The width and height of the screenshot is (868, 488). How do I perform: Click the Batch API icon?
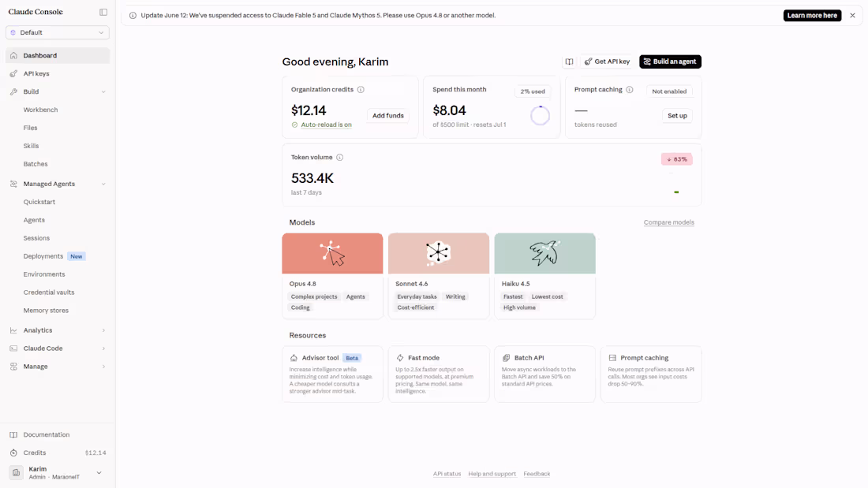click(x=506, y=358)
